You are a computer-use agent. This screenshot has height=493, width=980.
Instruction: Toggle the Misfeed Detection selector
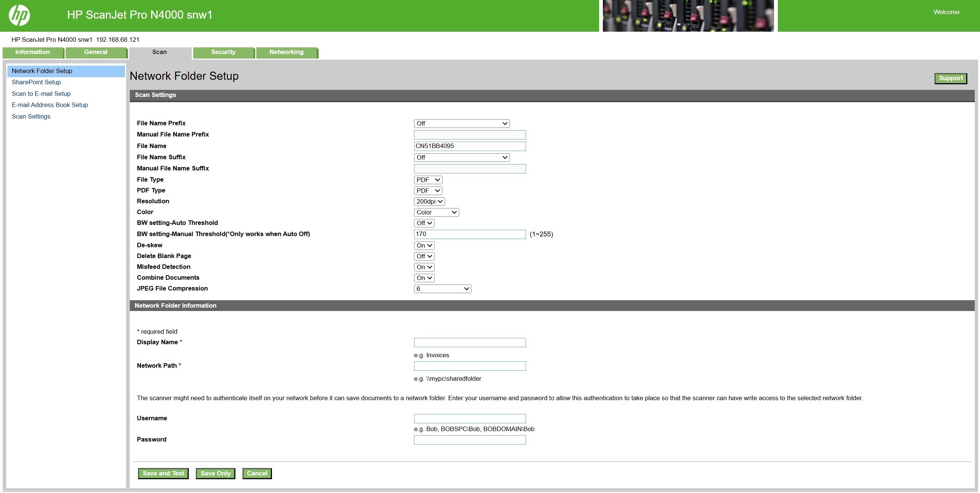point(424,267)
